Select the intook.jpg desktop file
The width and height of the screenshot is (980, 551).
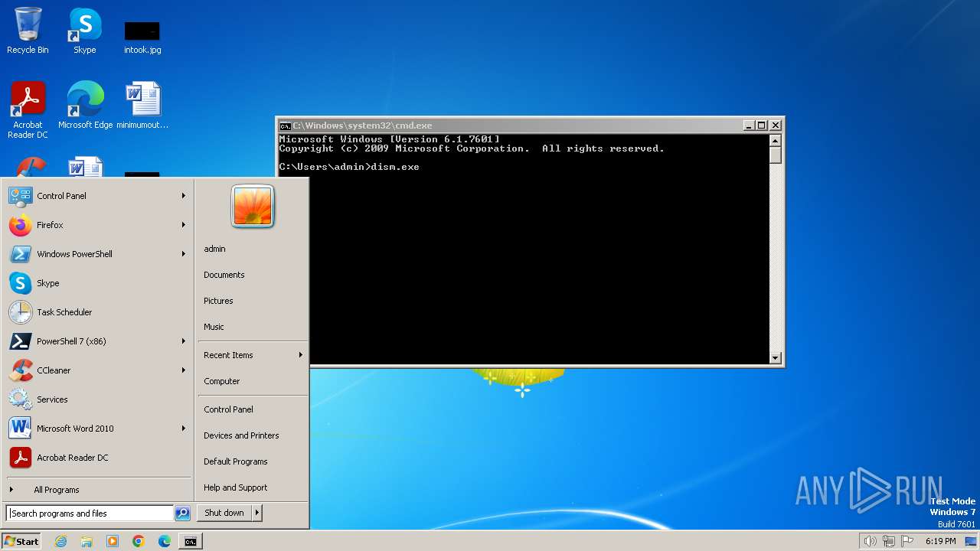[x=142, y=37]
